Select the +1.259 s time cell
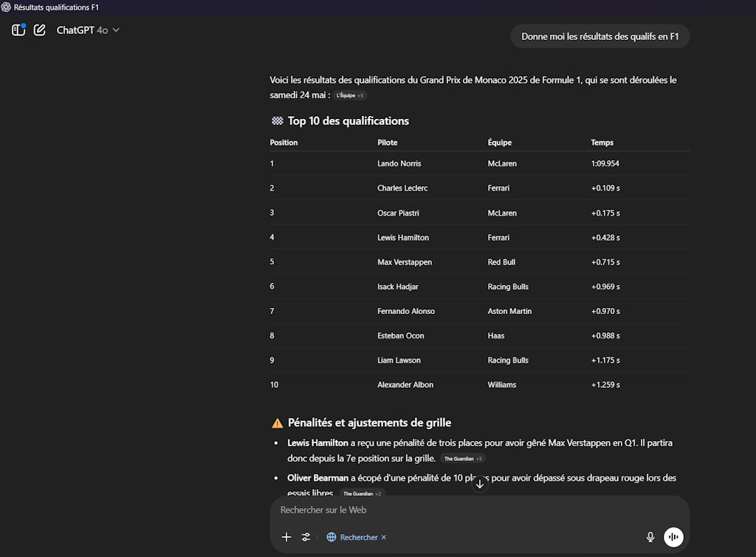The image size is (756, 557). [x=605, y=385]
